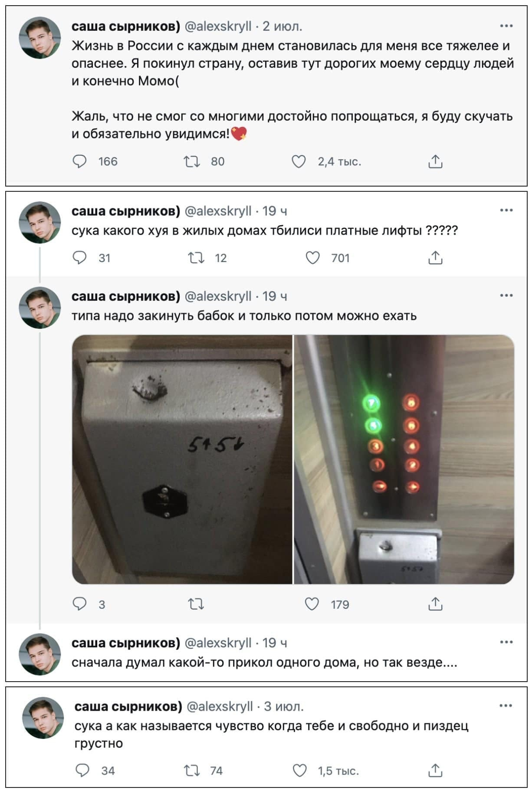
Task: Like the photo tweet with 179 likes
Action: (x=312, y=604)
